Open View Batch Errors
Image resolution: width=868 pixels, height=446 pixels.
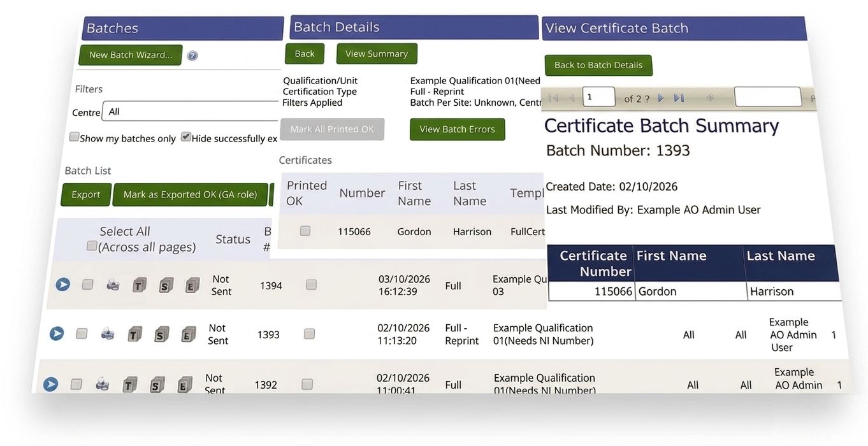coord(457,129)
